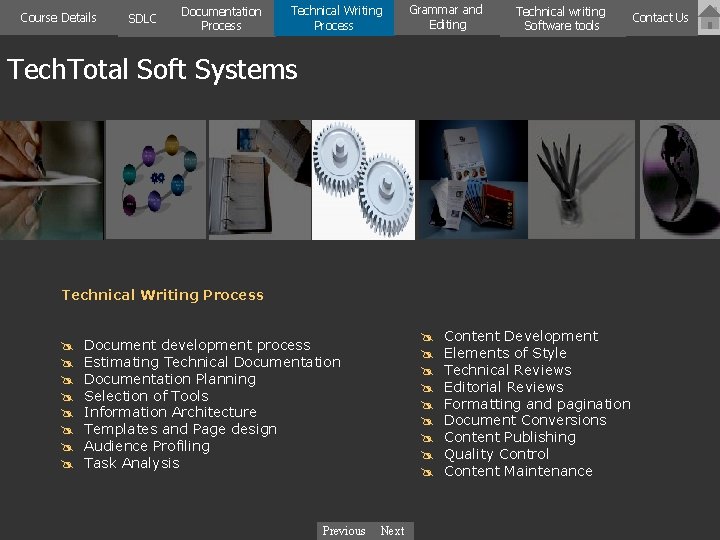The image size is (720, 540).
Task: Click the text 'Content Maintenance'
Action: (518, 471)
